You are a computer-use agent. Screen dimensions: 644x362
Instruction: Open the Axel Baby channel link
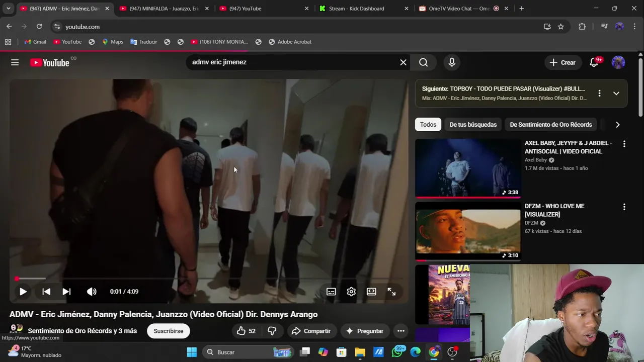tap(536, 160)
